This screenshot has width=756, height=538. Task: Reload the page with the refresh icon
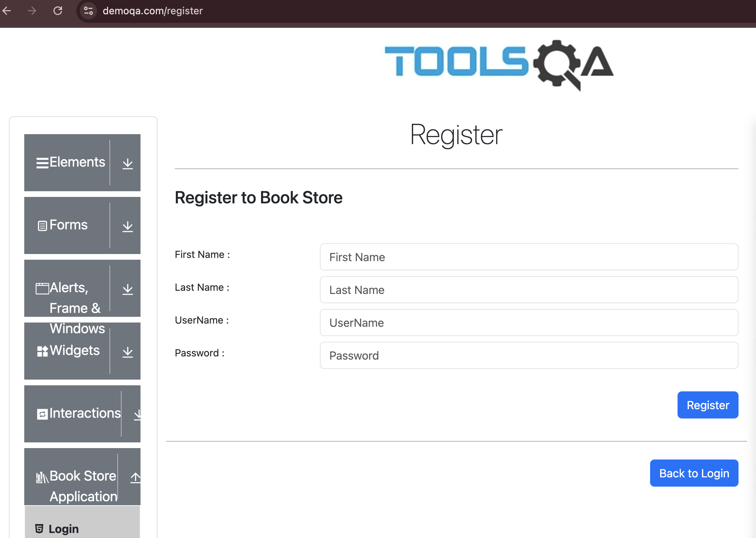click(x=58, y=11)
